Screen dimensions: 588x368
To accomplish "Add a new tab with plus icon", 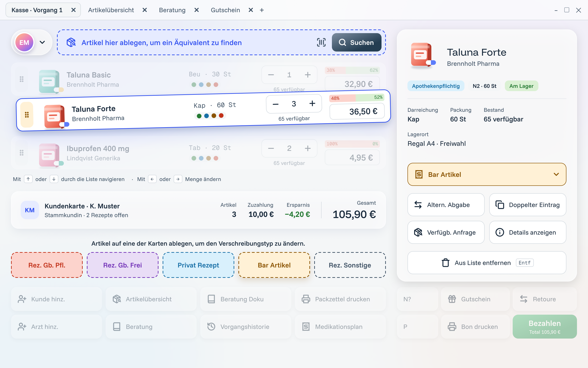I will tap(262, 10).
